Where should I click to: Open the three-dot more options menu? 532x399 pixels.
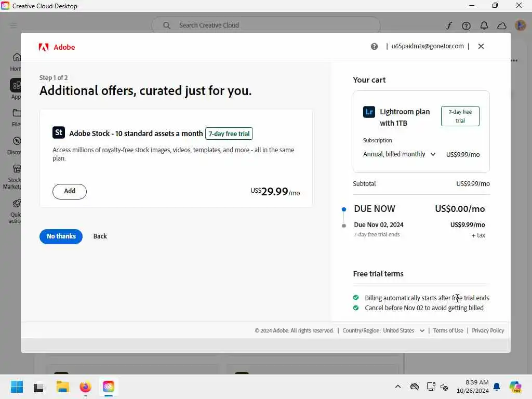point(514,60)
